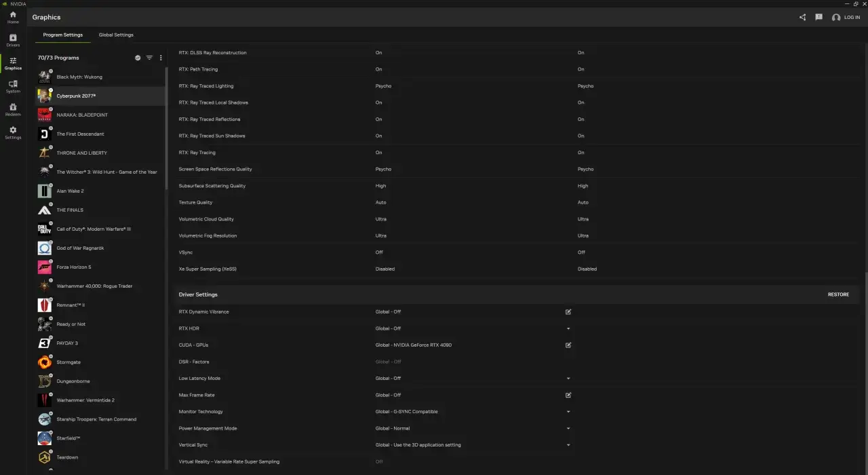868x475 pixels.
Task: Select Warhammer: Vermintide 2 entry
Action: tap(101, 400)
